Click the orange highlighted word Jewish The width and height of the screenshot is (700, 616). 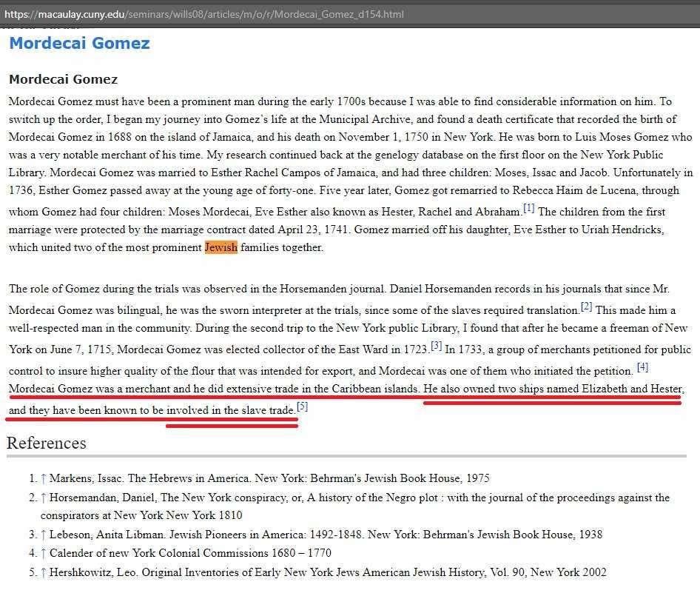pos(221,247)
